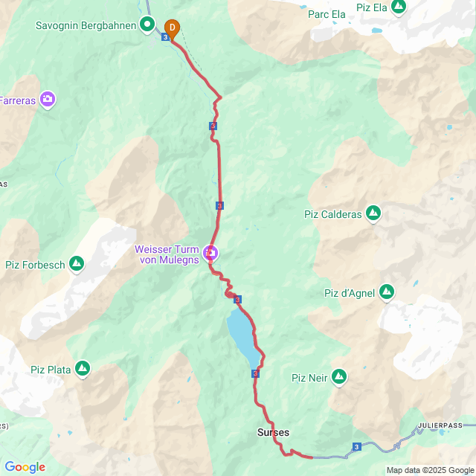Click the Surses town label

[x=273, y=432]
